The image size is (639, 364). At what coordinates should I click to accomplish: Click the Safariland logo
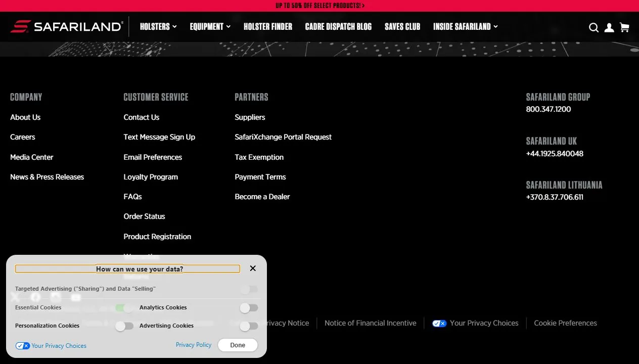tap(67, 26)
